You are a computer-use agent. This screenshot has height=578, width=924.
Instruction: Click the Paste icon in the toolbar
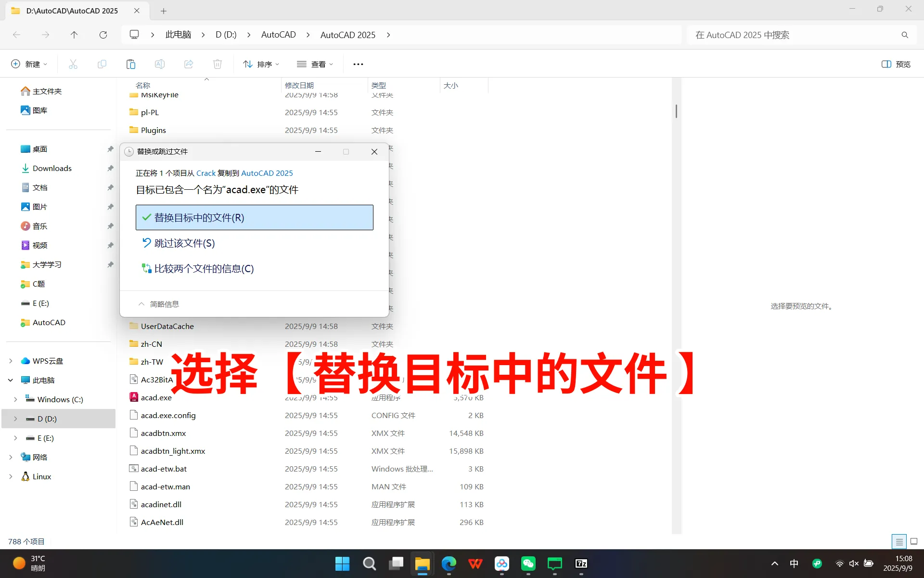[x=130, y=64]
